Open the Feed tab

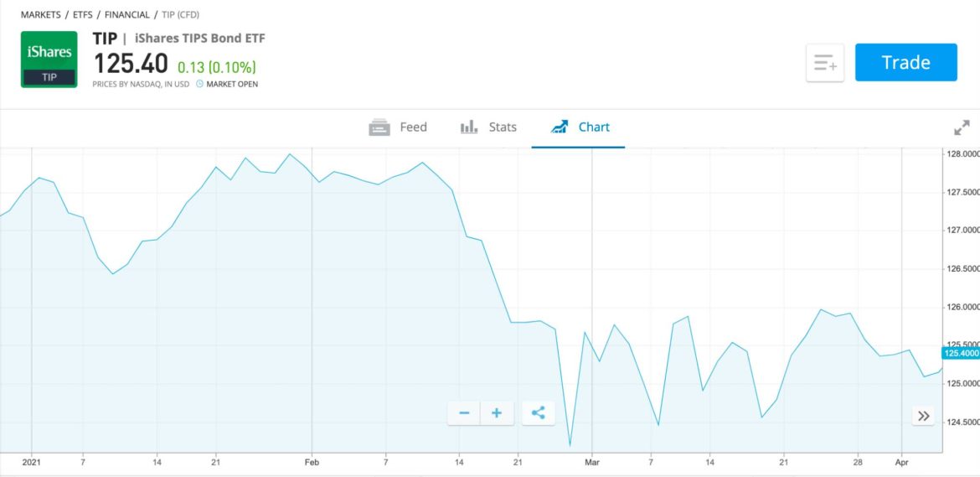[x=399, y=127]
